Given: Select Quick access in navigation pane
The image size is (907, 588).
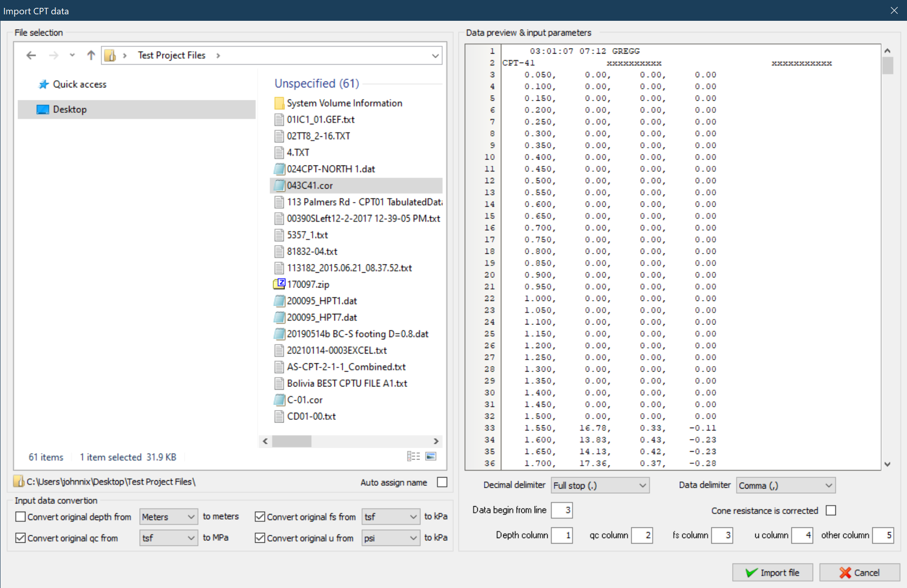Looking at the screenshot, I should 80,84.
